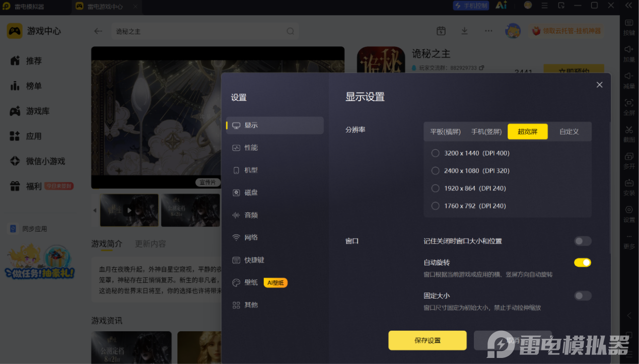Click the Android back arrow in right sidebar

click(629, 316)
